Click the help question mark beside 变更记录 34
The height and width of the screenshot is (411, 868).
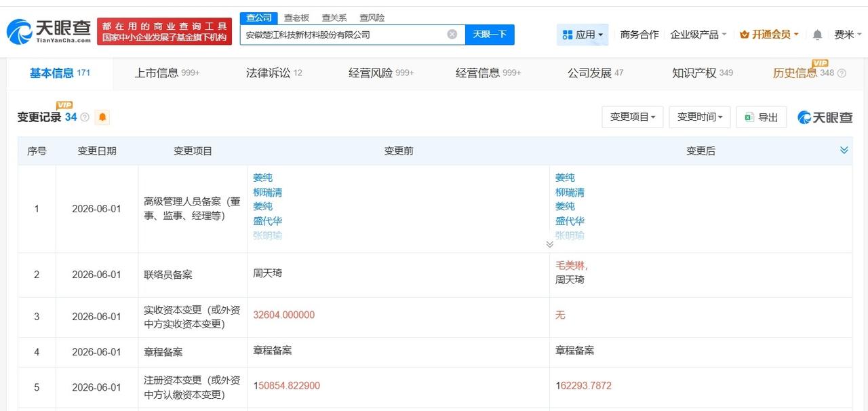pos(85,117)
